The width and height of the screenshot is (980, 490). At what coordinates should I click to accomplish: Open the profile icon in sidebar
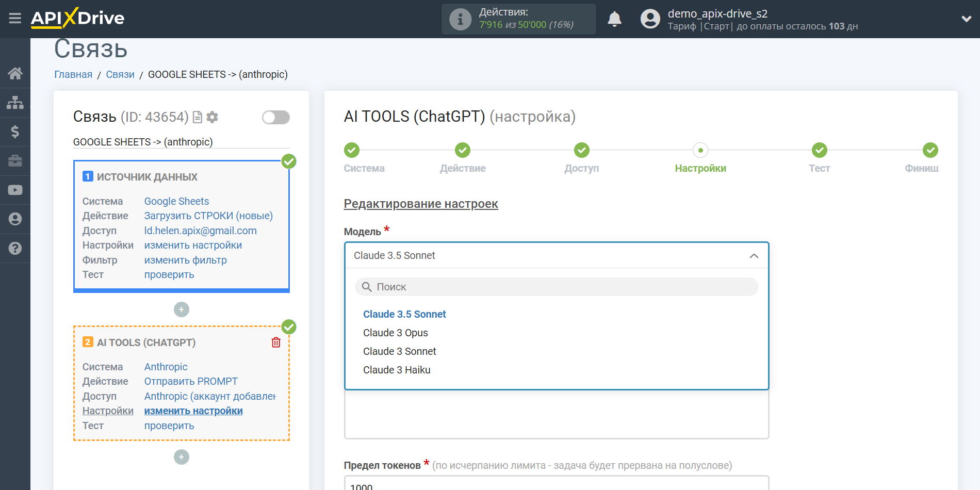15,219
